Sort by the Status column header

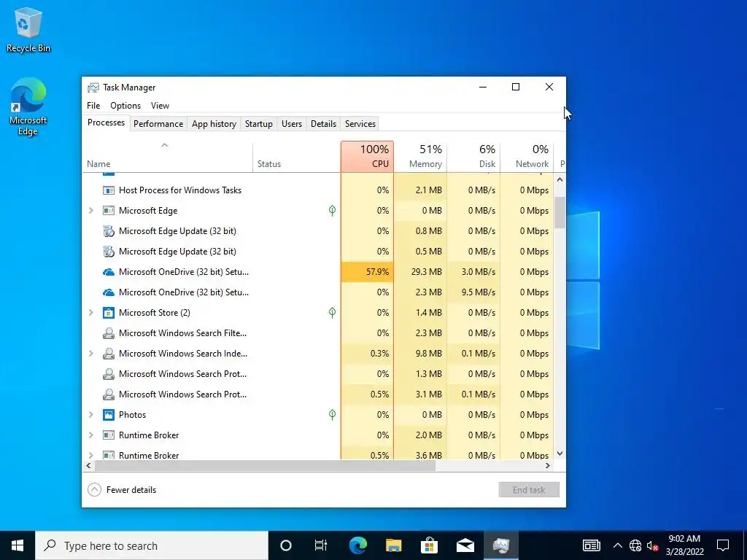coord(297,157)
